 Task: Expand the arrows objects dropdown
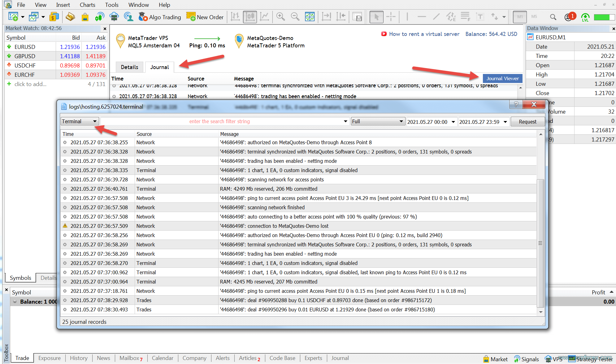point(504,17)
